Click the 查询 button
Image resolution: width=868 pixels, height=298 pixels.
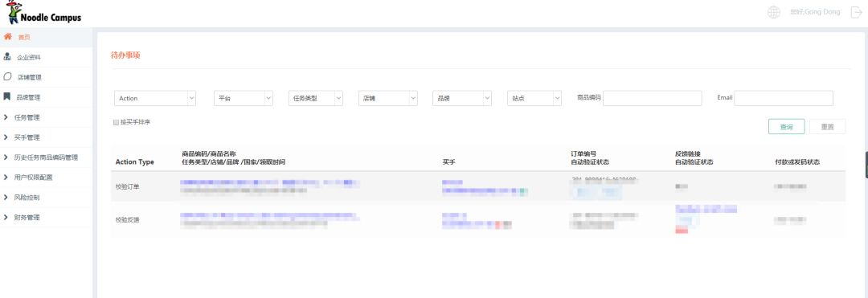(786, 127)
